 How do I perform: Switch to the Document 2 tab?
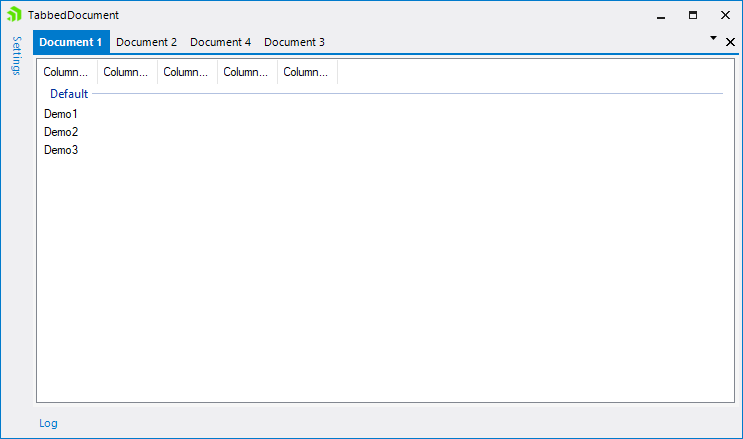[x=146, y=42]
